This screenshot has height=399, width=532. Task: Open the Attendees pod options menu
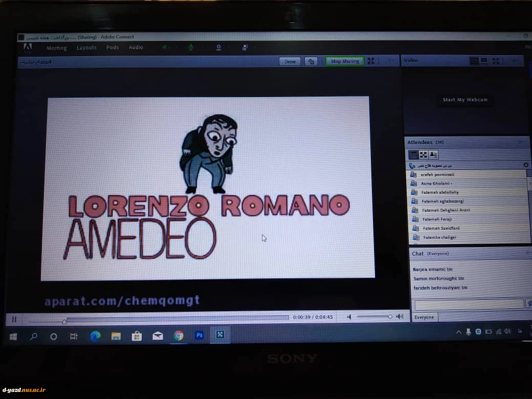(521, 142)
